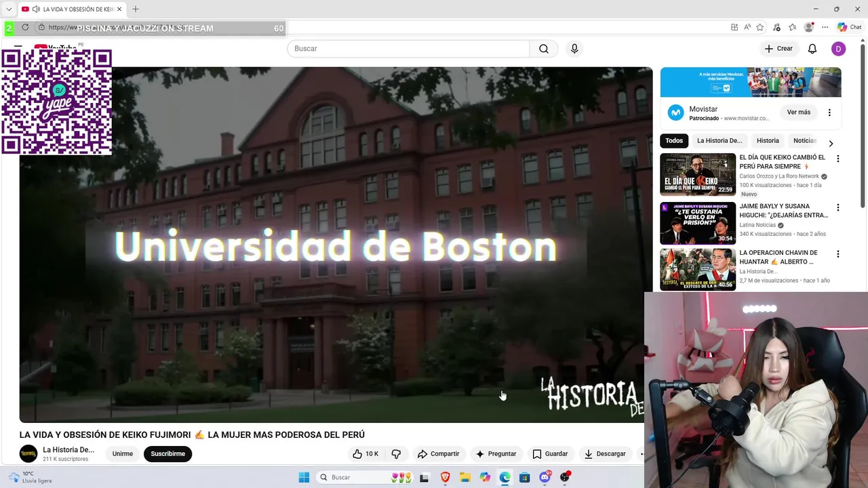Viewport: 868px width, 488px height.
Task: Add page to favorites with star icon
Action: point(760,27)
